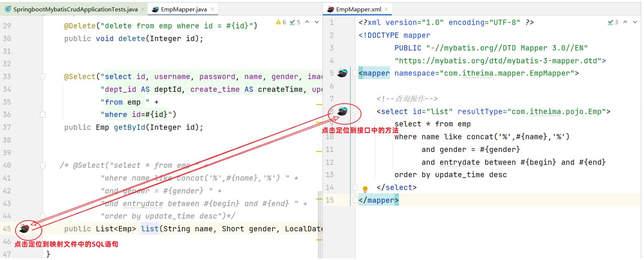Image resolution: width=644 pixels, height=260 pixels.
Task: Go to previous highlighted problem in EmpMapper.java
Action: point(307,22)
